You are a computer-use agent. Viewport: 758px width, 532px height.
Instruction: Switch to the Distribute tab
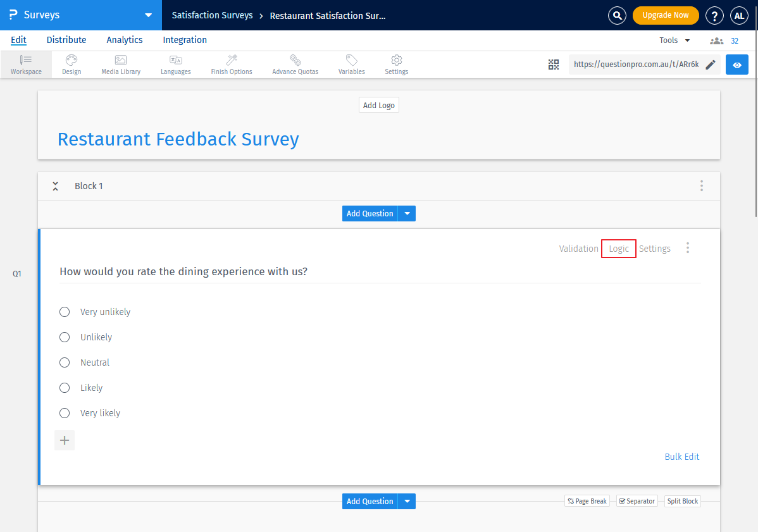point(66,40)
